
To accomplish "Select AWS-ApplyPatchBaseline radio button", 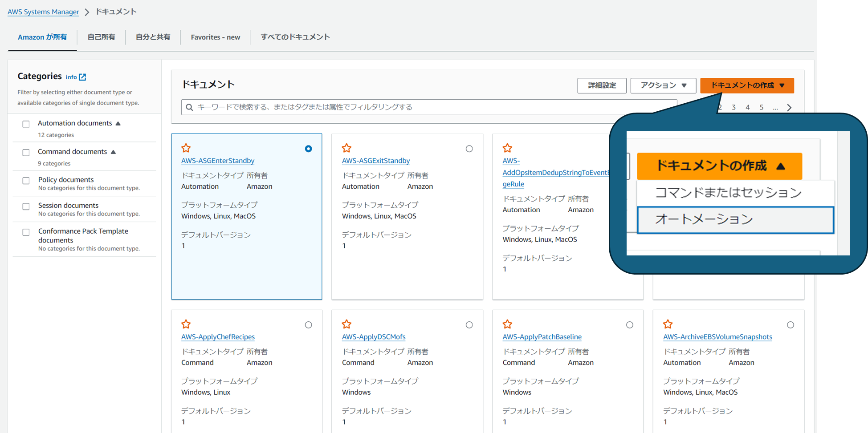I will pyautogui.click(x=630, y=325).
